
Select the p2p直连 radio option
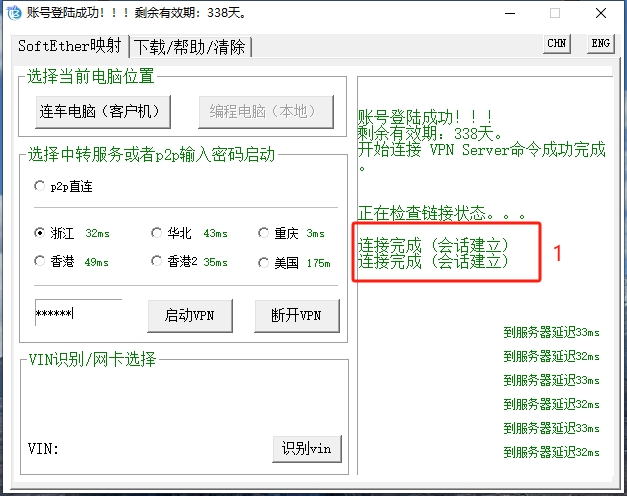pos(40,185)
